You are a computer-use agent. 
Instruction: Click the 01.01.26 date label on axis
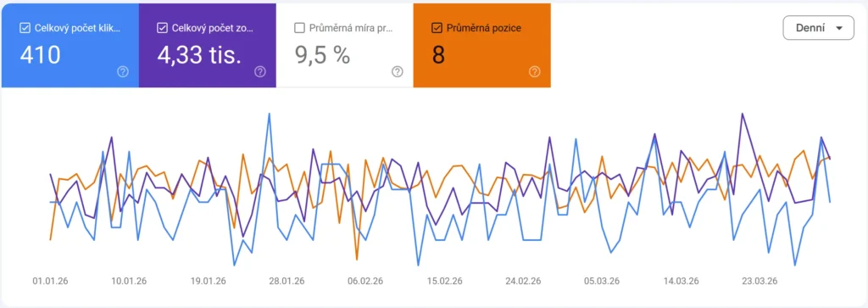(50, 281)
